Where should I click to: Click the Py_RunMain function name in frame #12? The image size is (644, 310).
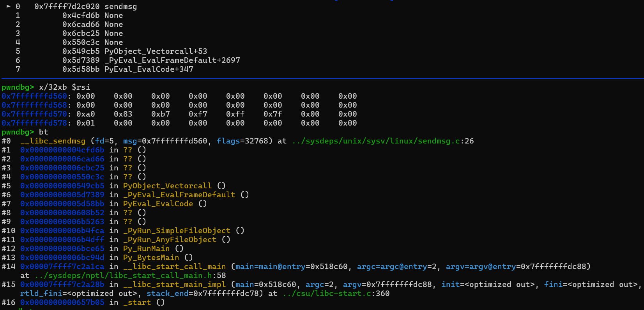(146, 249)
